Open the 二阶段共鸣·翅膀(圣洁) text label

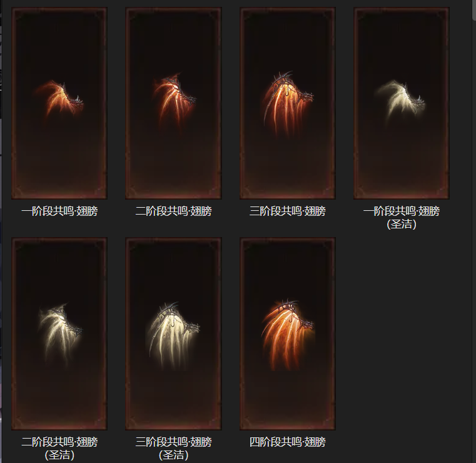59,448
